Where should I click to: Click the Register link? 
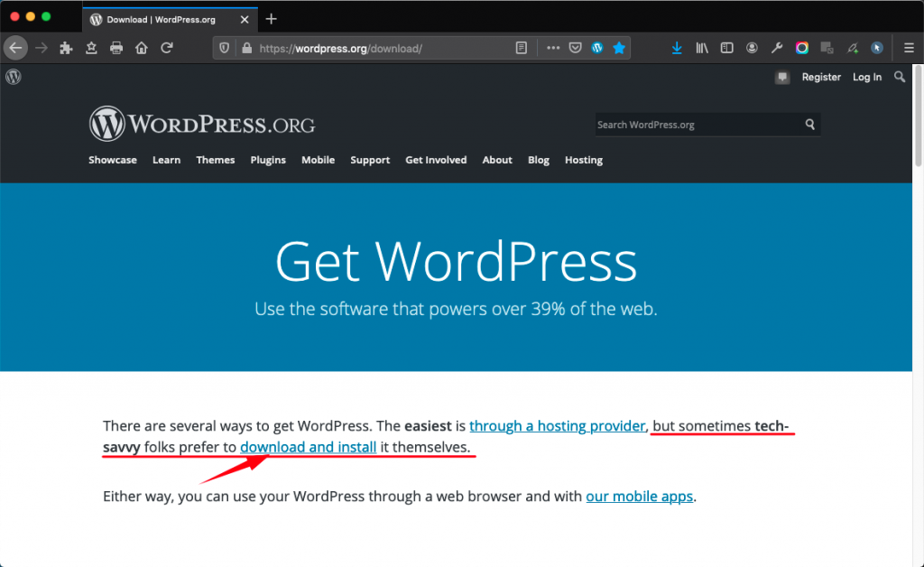click(x=821, y=78)
